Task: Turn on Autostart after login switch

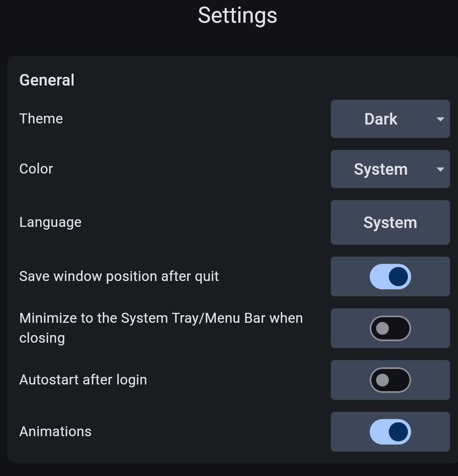Action: (x=390, y=380)
